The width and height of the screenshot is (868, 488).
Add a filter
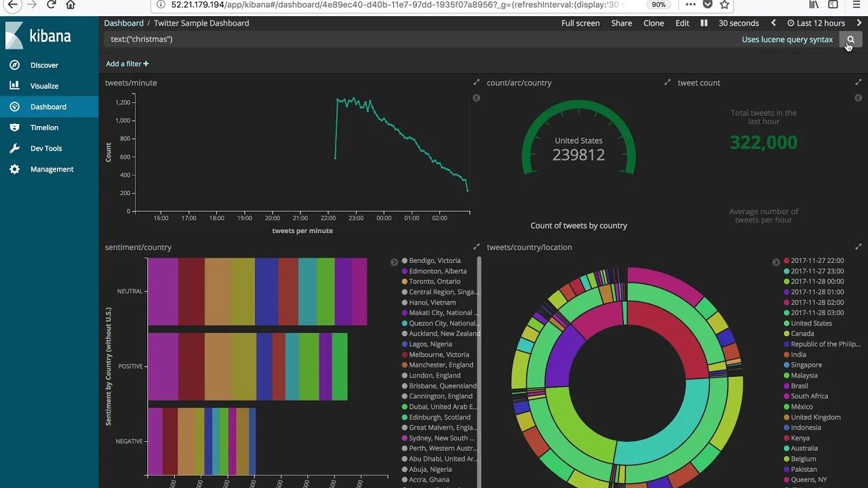point(127,64)
